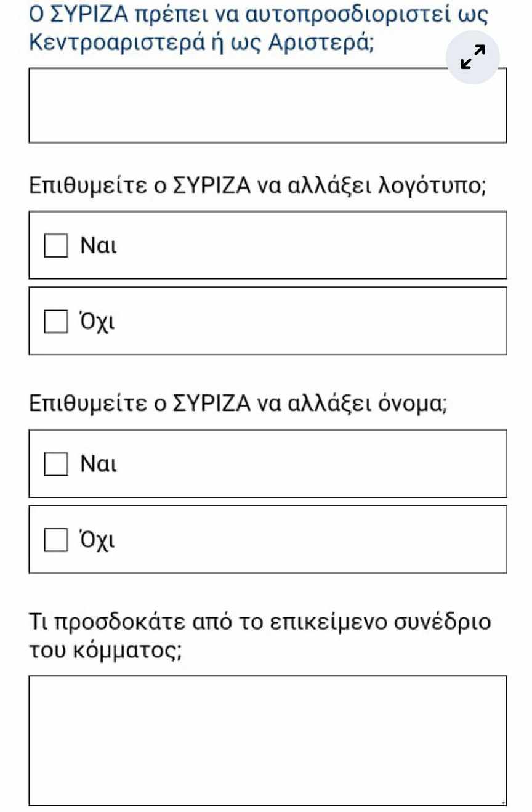This screenshot has width=532, height=812.
Task: Click blank space in the λογότυπο 'Όχι' option row
Action: click(x=308, y=322)
